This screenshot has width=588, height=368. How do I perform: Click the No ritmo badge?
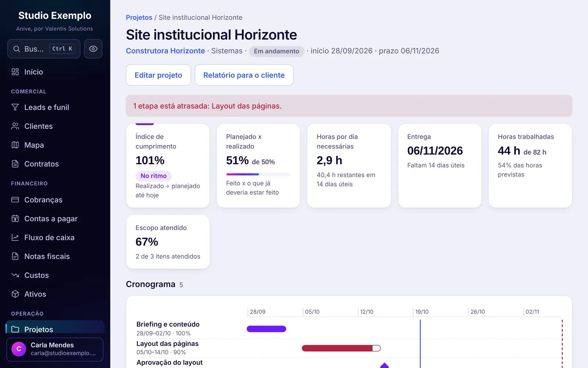point(154,176)
